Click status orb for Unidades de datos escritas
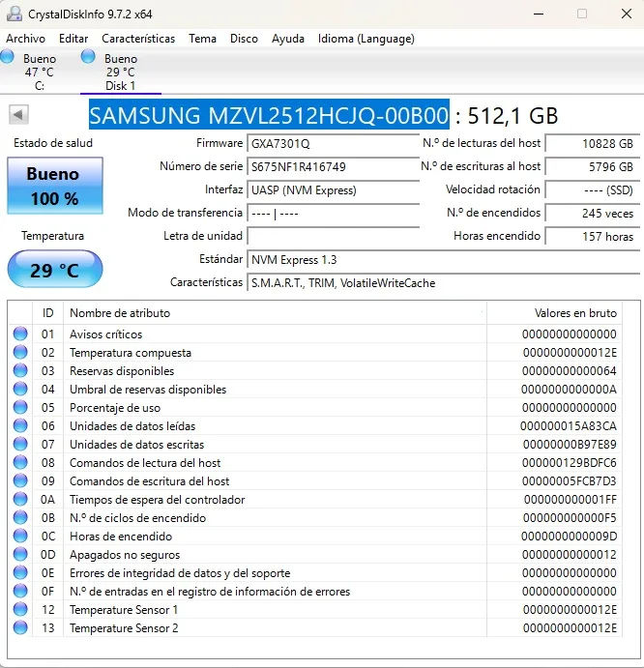 tap(20, 444)
